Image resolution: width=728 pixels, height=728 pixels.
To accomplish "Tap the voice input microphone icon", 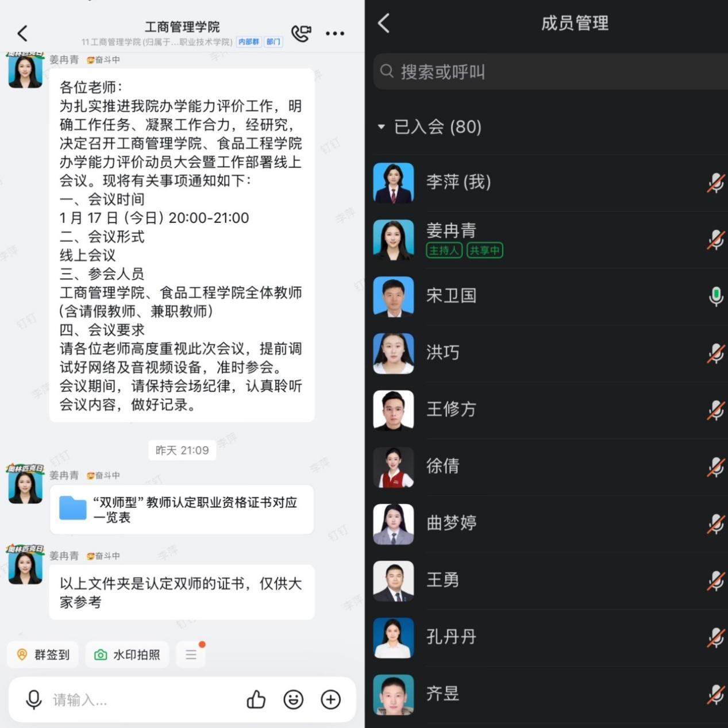I will [x=34, y=700].
